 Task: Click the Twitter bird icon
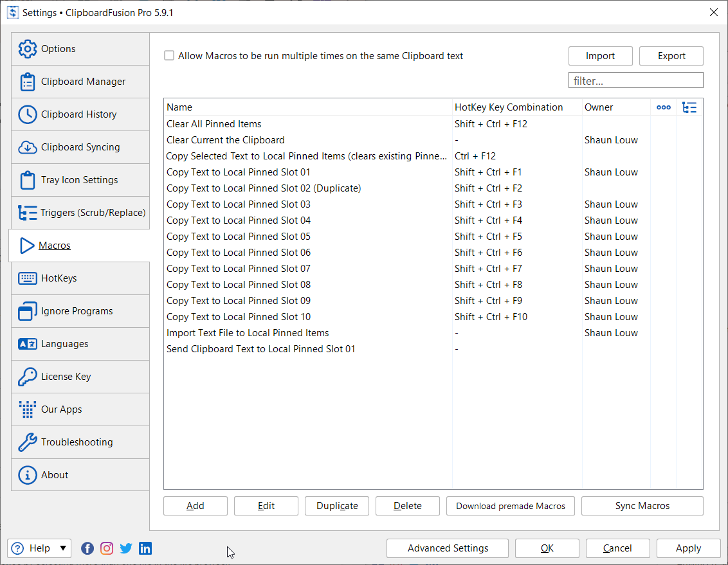[126, 548]
